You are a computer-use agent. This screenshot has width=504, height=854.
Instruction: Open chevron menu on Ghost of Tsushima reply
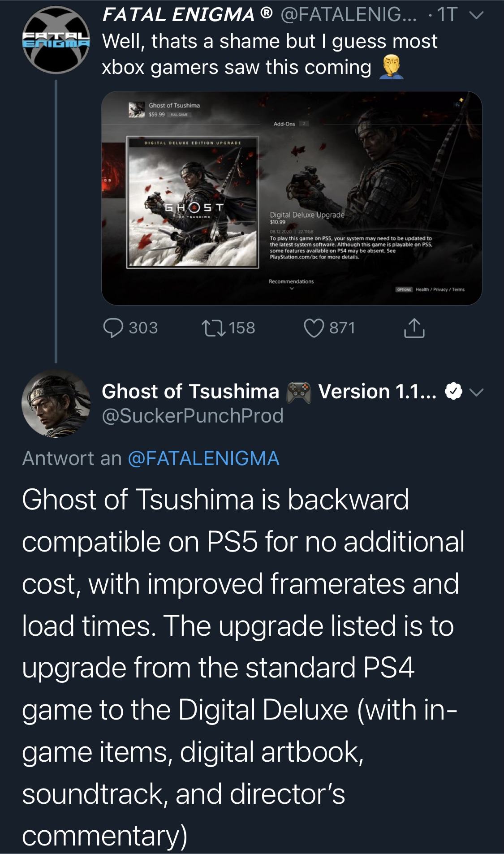(x=476, y=392)
